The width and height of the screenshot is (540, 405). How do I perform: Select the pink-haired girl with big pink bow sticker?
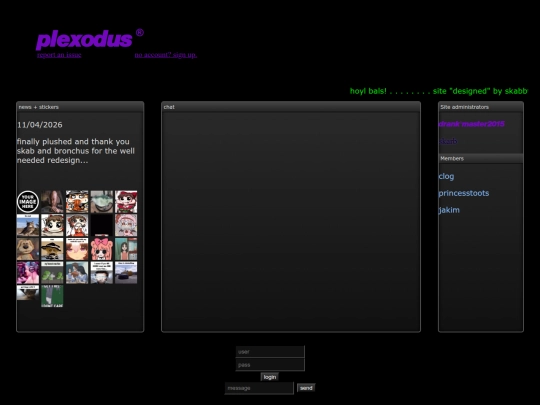[102, 249]
